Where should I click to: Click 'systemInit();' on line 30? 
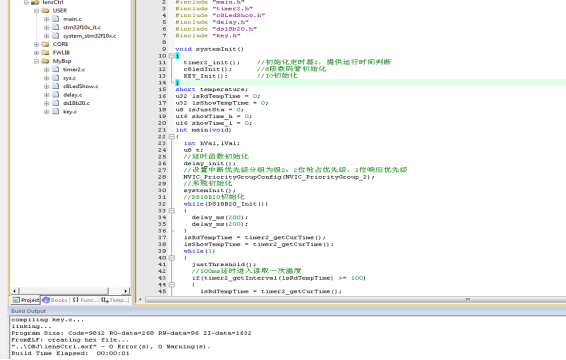tap(209, 190)
